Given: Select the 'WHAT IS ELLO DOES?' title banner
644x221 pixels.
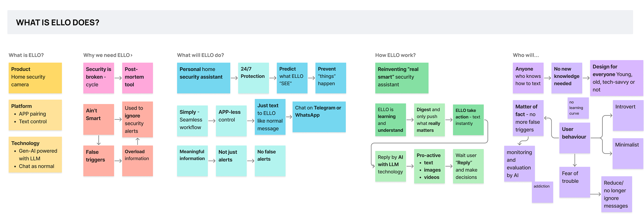Looking at the screenshot, I should tap(320, 22).
